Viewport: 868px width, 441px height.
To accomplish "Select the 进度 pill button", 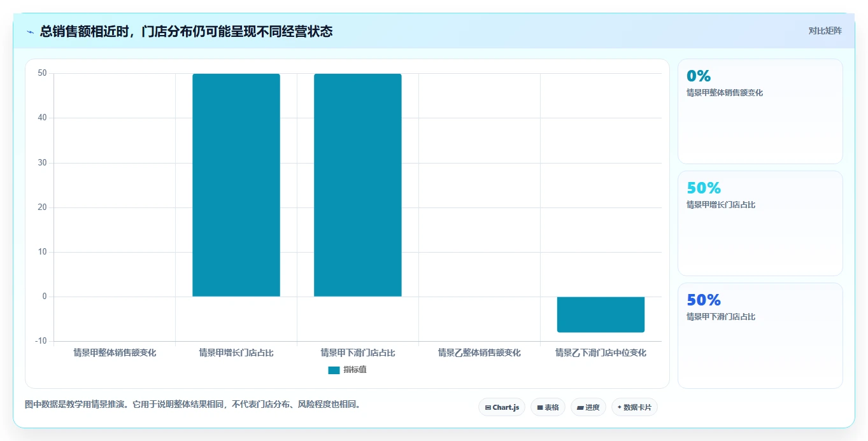I will [588, 407].
